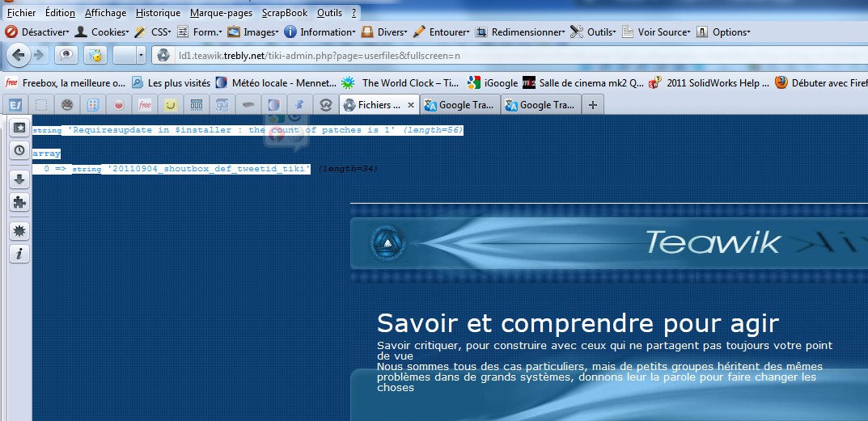Switch to the second Google Tra... tab
Image resolution: width=868 pixels, height=421 pixels.
pos(541,104)
